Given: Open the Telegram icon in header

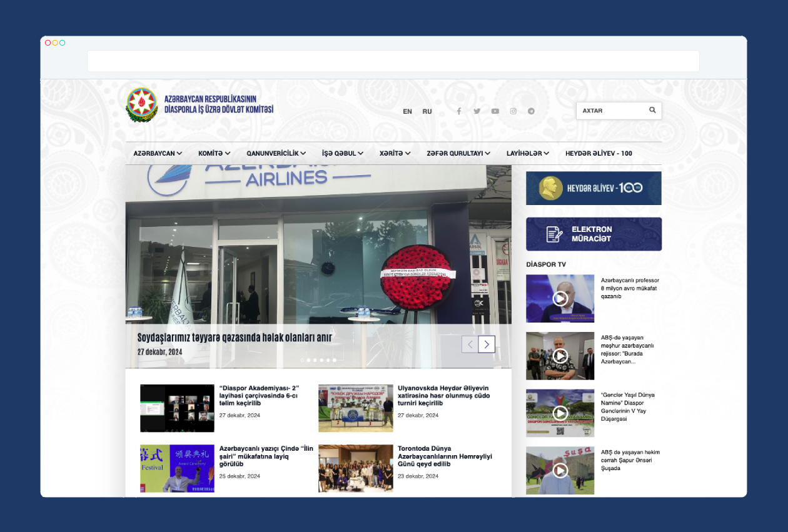Looking at the screenshot, I should [x=531, y=111].
